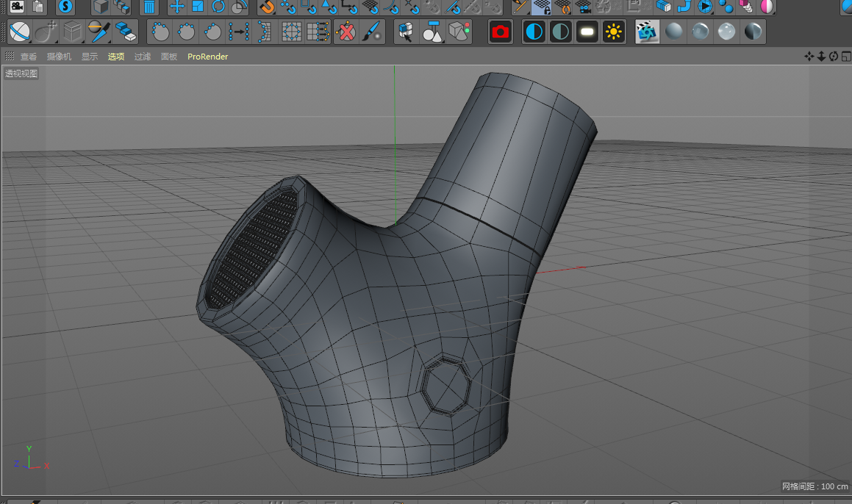Click the single gray cube icon
Viewport: 852px width, 504px height.
(x=100, y=7)
